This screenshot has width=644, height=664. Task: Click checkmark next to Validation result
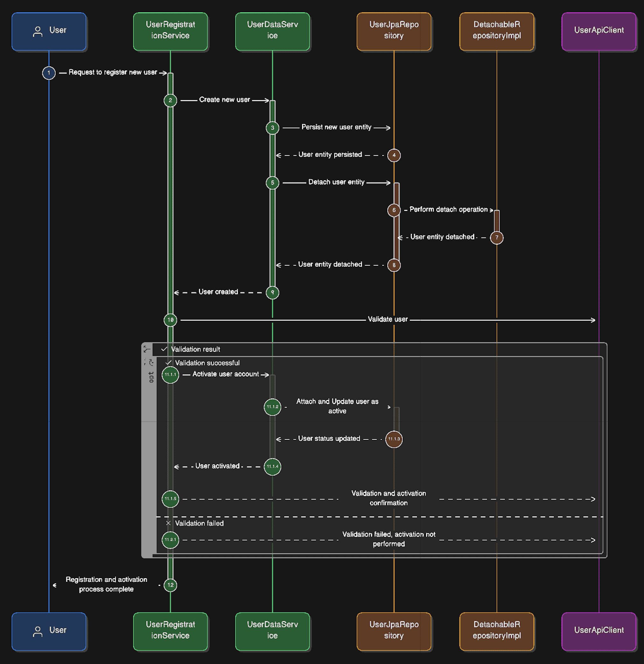pyautogui.click(x=164, y=349)
